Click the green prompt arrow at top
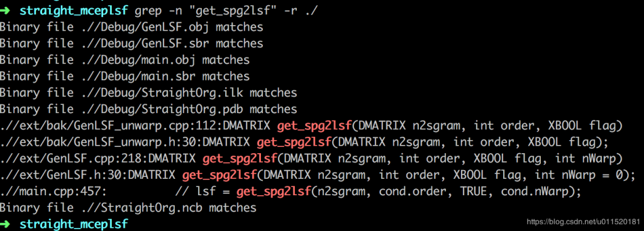The image size is (644, 231). pyautogui.click(x=6, y=10)
